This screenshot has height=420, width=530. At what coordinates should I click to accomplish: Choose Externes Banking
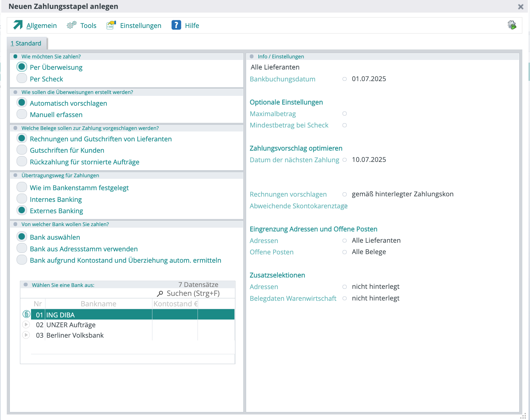click(22, 210)
